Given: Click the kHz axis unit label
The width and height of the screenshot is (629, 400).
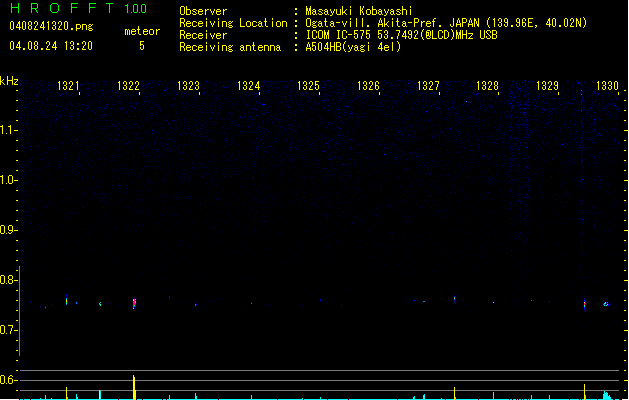Looking at the screenshot, I should tap(9, 81).
